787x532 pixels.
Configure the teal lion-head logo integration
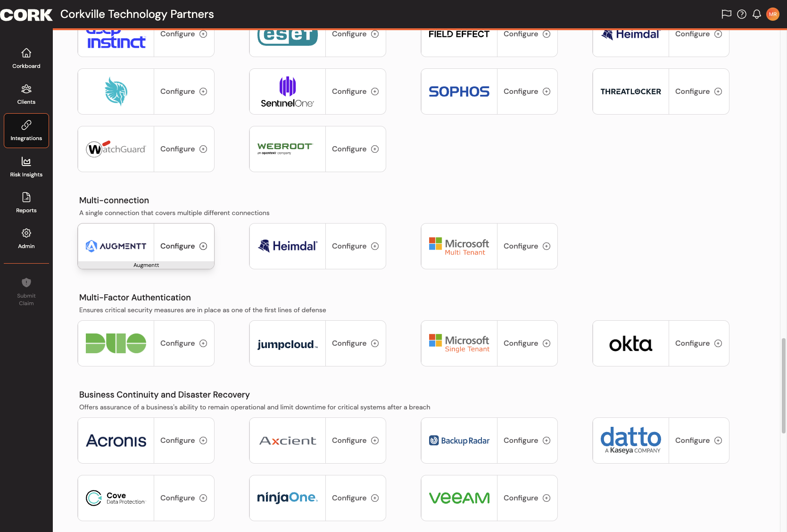[x=184, y=91]
